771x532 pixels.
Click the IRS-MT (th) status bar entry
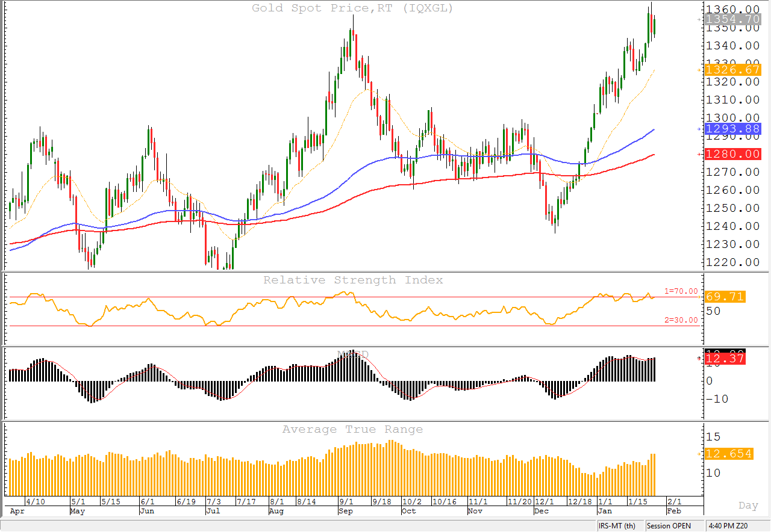616,526
